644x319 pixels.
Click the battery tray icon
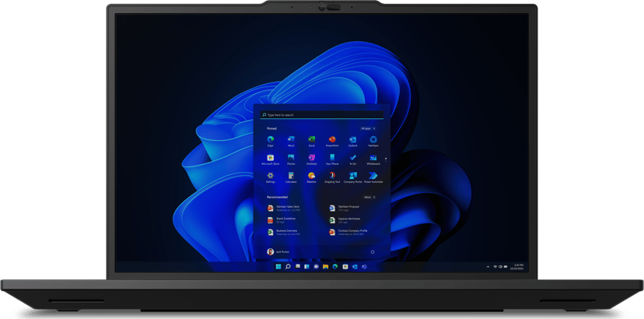[x=506, y=266]
